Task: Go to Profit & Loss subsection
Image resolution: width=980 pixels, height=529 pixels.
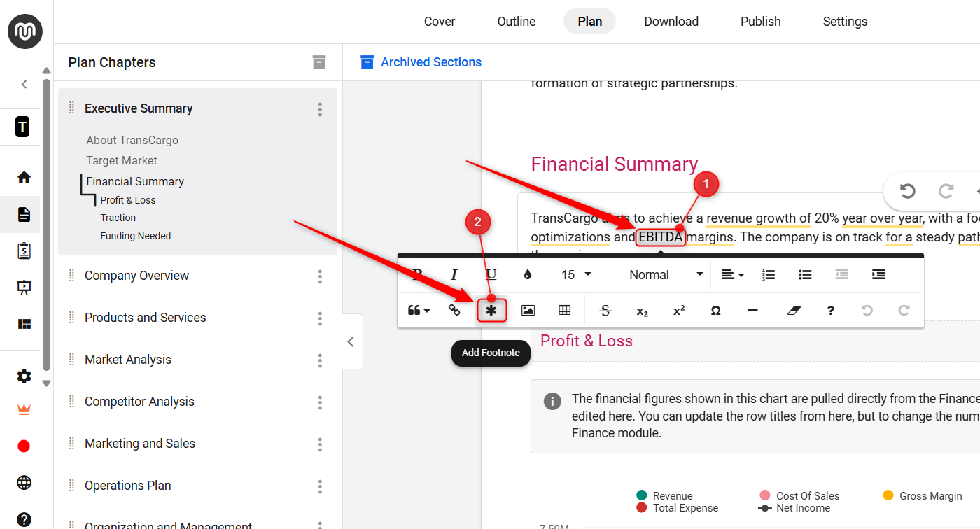Action: [128, 200]
